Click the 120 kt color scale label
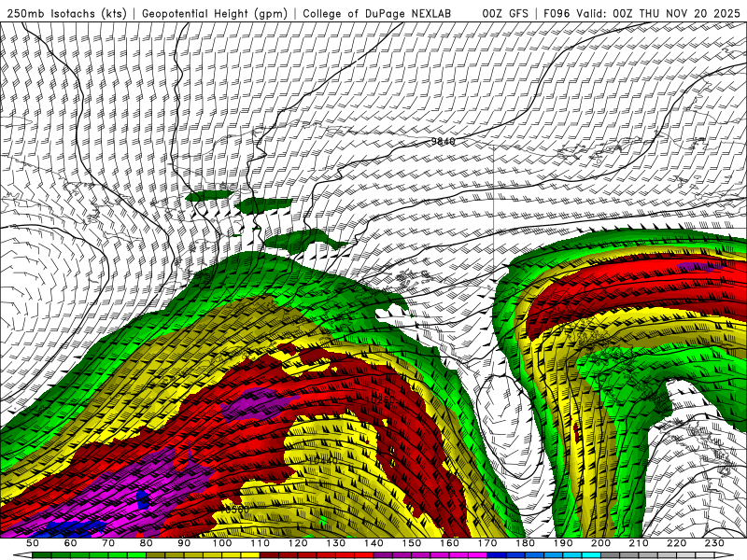The height and width of the screenshot is (560, 747). 298,543
